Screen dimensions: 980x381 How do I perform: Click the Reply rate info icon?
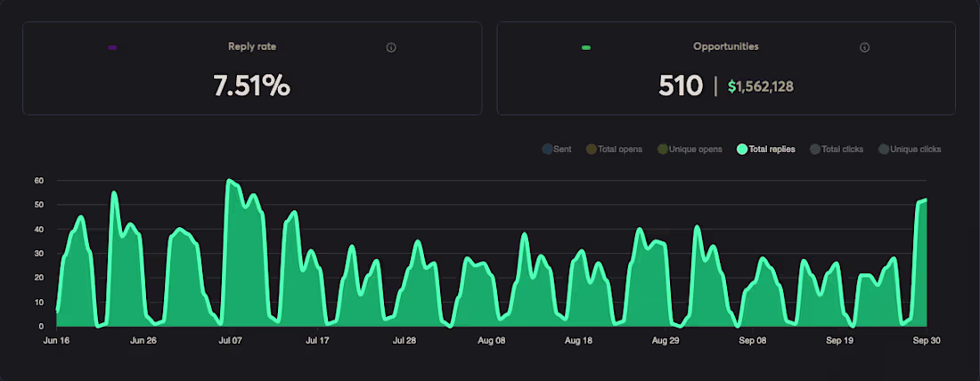391,47
